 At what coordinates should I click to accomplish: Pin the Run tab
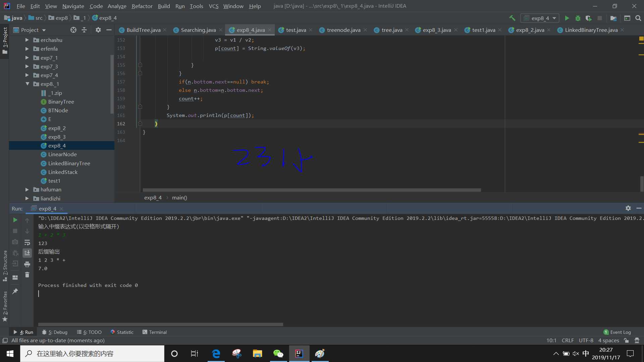click(x=15, y=291)
